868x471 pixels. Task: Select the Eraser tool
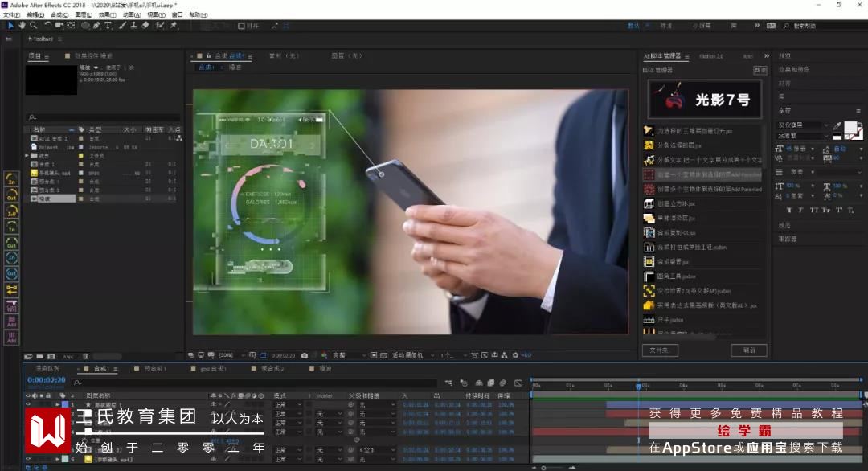click(x=145, y=26)
